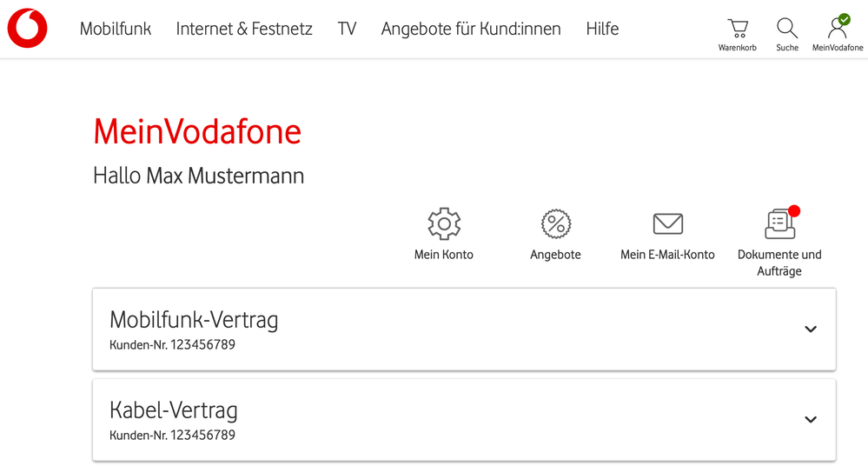Viewport: 868px width, 466px height.
Task: Select Internet & Festnetz in navigation
Action: (x=244, y=29)
